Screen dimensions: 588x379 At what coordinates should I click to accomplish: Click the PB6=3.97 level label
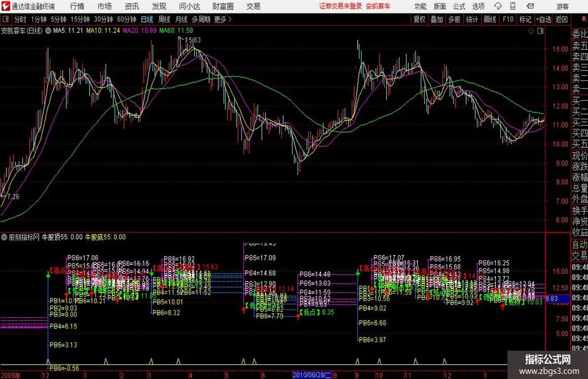[x=372, y=340]
